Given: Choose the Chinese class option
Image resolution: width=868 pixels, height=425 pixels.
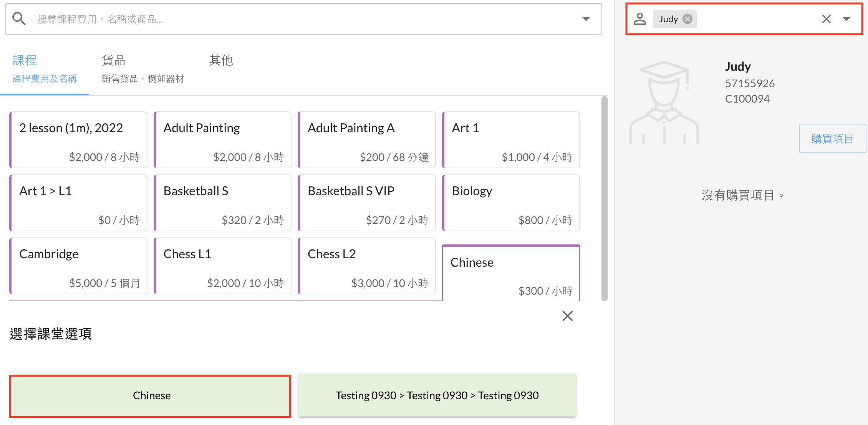Looking at the screenshot, I should pyautogui.click(x=150, y=395).
